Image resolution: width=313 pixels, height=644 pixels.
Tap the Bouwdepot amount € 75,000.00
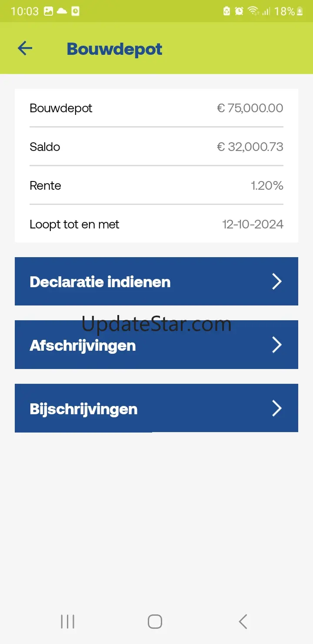pyautogui.click(x=250, y=108)
